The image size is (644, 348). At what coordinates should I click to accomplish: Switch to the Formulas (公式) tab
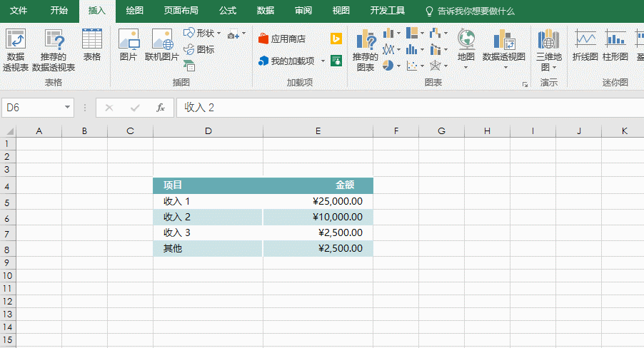point(228,11)
